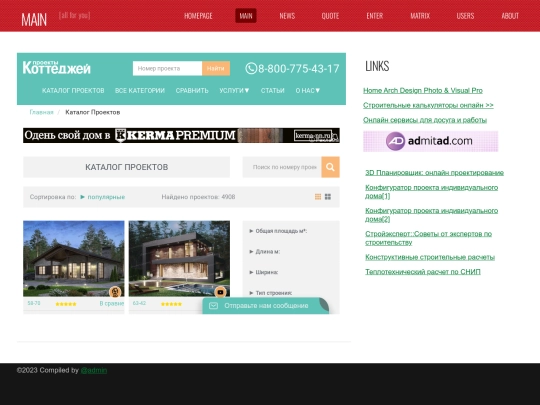Screen dimensions: 540x405
Task: Select the MAIN nav tab
Action: [x=246, y=16]
